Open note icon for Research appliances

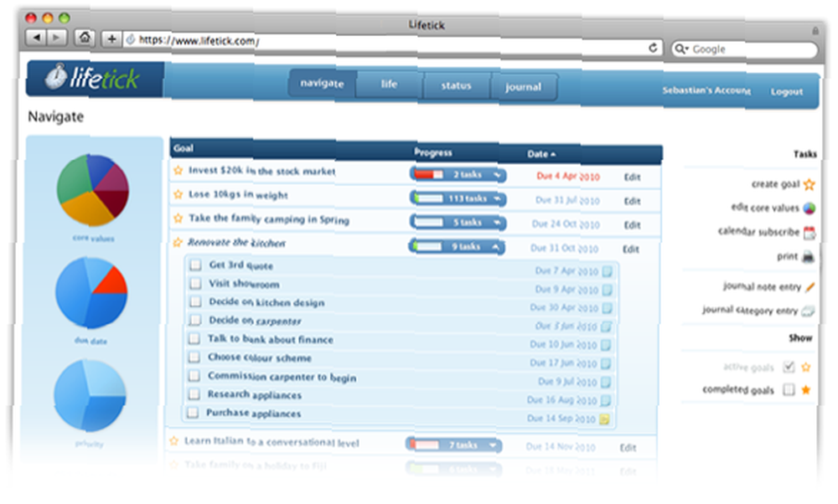pos(605,400)
